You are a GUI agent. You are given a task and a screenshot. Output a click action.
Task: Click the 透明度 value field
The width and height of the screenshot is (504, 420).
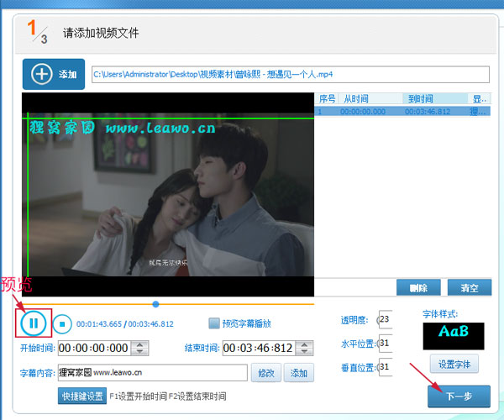[x=386, y=319]
